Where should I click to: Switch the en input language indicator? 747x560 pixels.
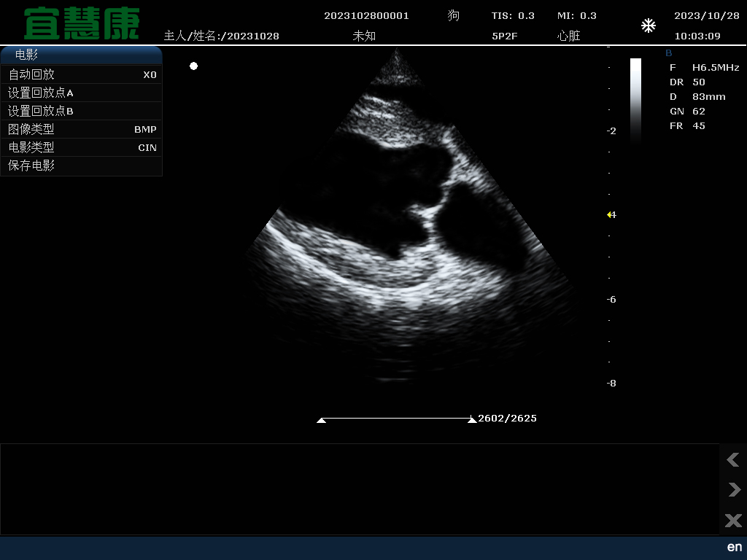pos(734,547)
